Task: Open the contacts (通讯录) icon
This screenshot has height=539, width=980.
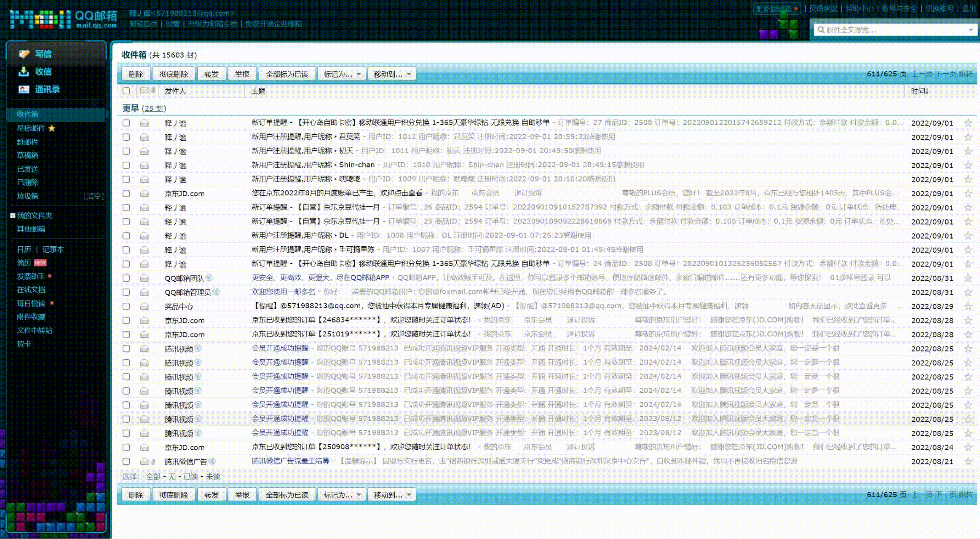Action: (24, 89)
